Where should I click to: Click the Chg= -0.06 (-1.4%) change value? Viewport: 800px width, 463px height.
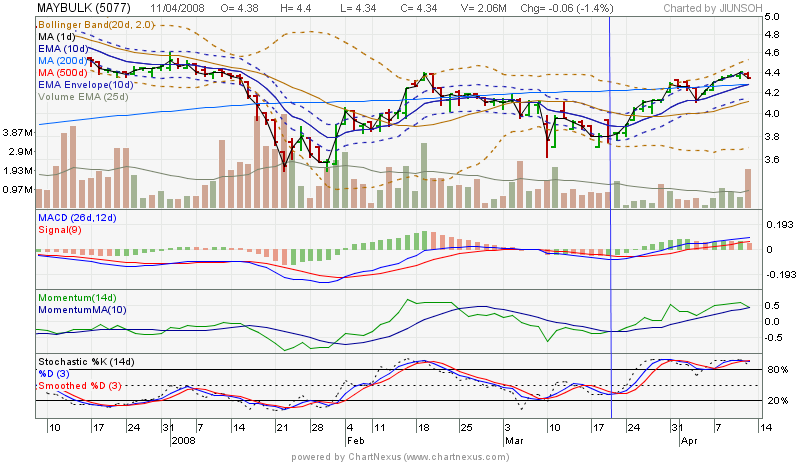click(567, 9)
